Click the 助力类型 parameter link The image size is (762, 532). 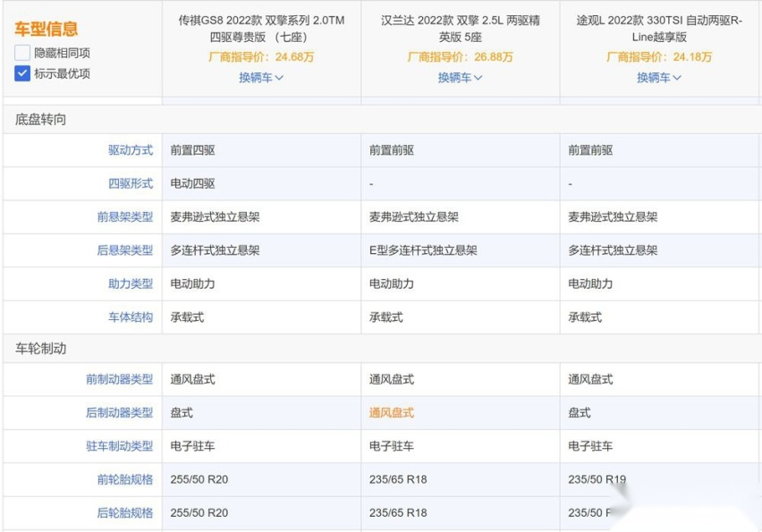click(x=131, y=283)
